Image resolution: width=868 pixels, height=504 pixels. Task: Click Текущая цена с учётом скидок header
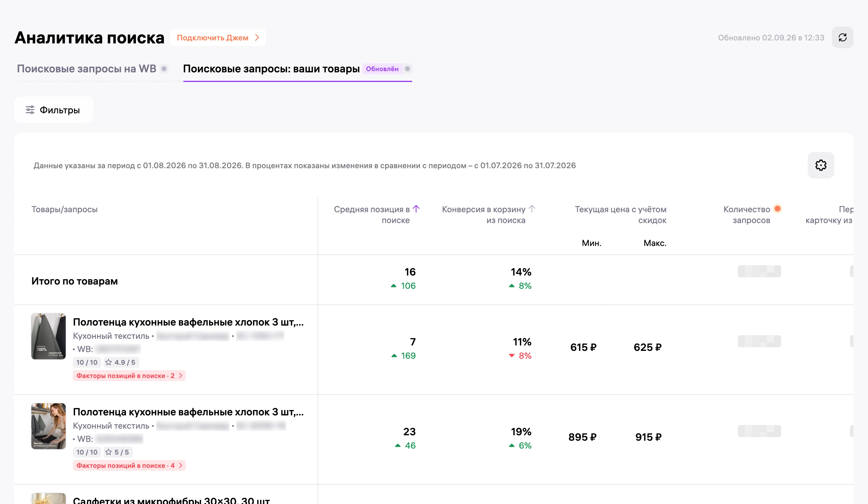tap(620, 215)
